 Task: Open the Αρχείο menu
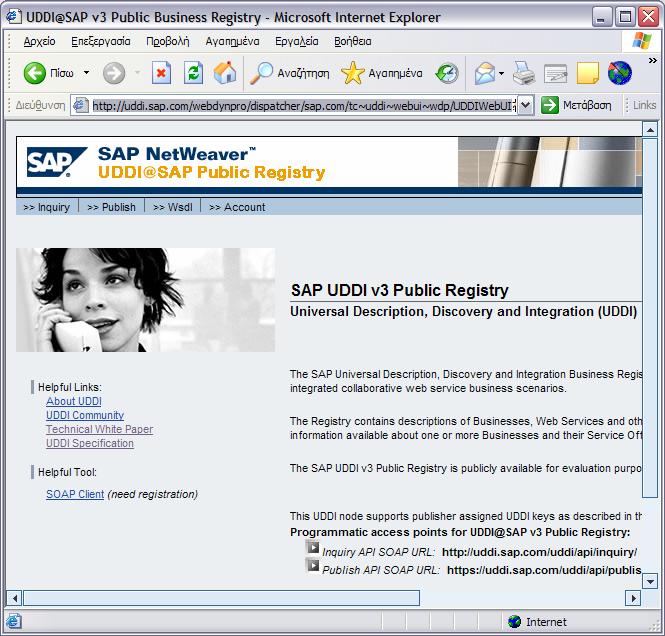coord(39,41)
